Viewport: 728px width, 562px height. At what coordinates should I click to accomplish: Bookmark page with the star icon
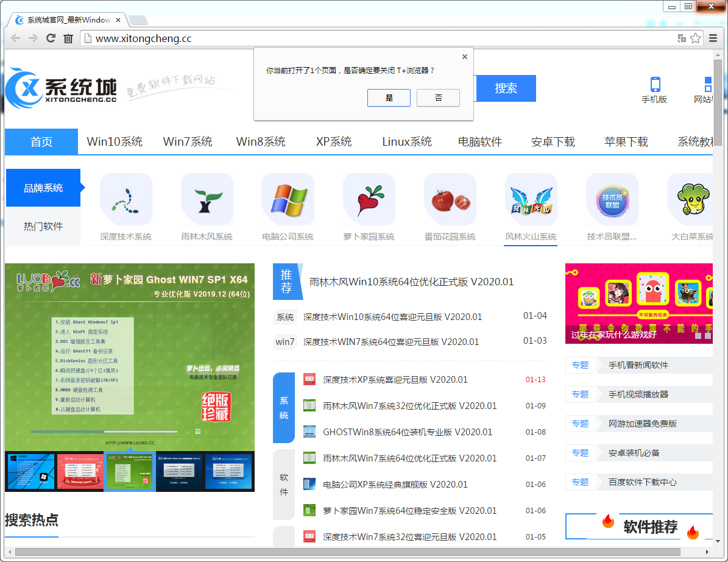click(x=695, y=38)
